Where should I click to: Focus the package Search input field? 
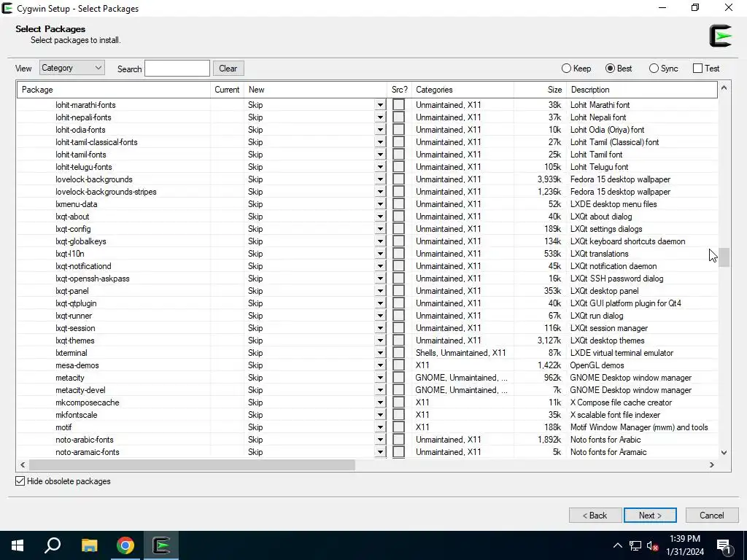click(177, 68)
